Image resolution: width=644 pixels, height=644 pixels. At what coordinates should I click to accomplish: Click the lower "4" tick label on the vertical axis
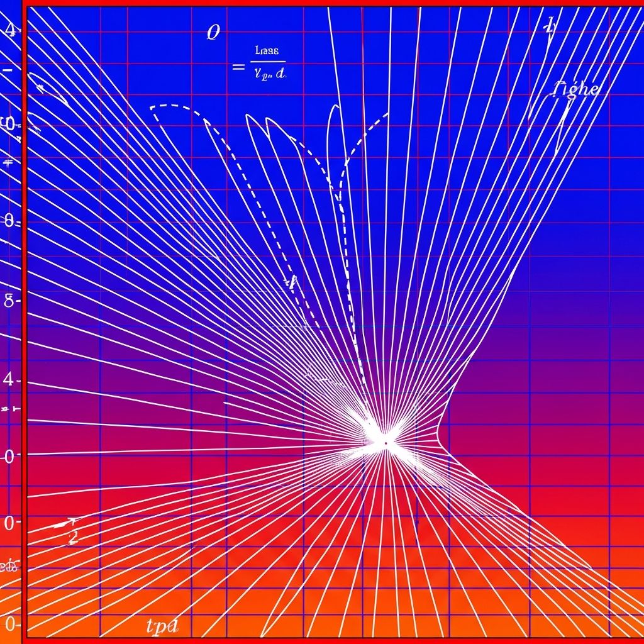click(x=8, y=379)
